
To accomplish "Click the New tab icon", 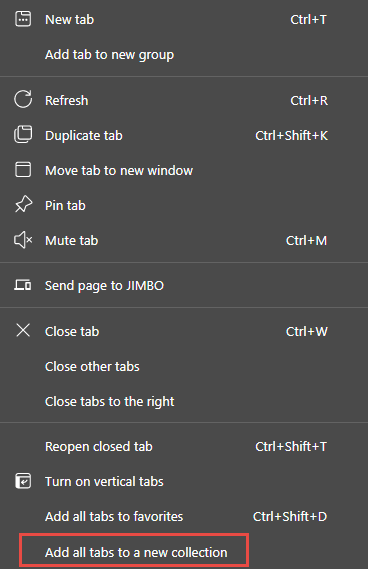I will pyautogui.click(x=23, y=19).
